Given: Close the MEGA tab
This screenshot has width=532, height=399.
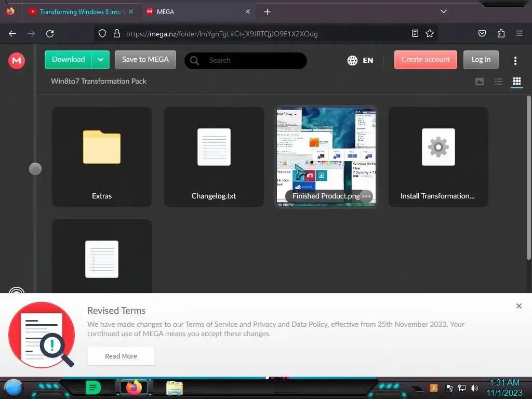Looking at the screenshot, I should click(x=248, y=12).
